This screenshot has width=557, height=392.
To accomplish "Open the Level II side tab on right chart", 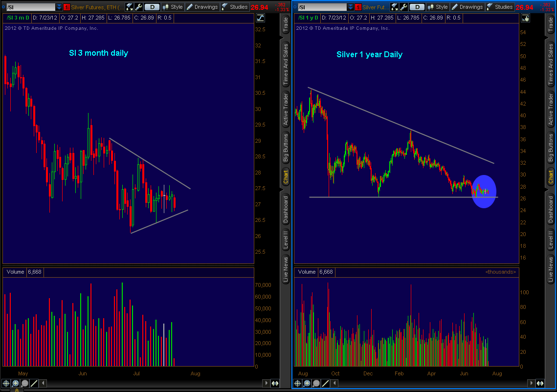I will tap(551, 240).
